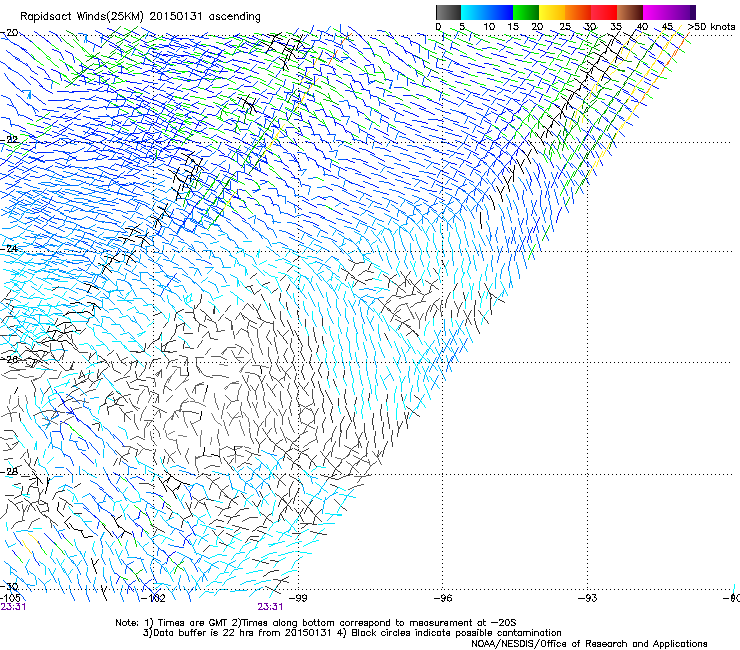Click the yellow 20-25 knots color segment
This screenshot has width=740, height=650.
click(552, 12)
